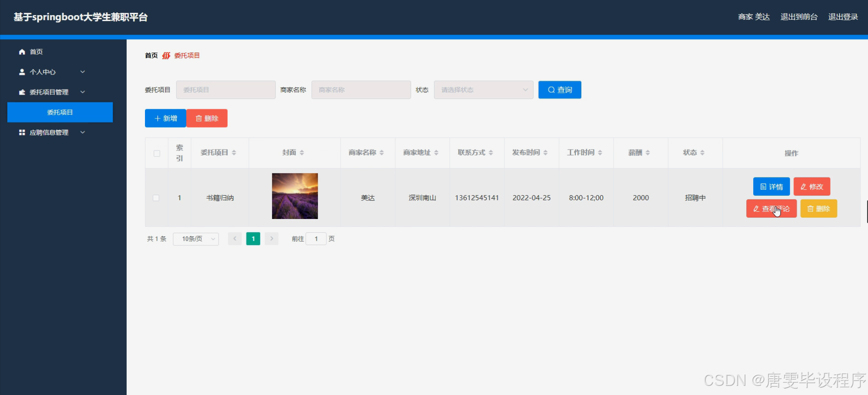This screenshot has height=395, width=868.
Task: Click the red breadcrumb separator icon
Action: click(x=166, y=55)
